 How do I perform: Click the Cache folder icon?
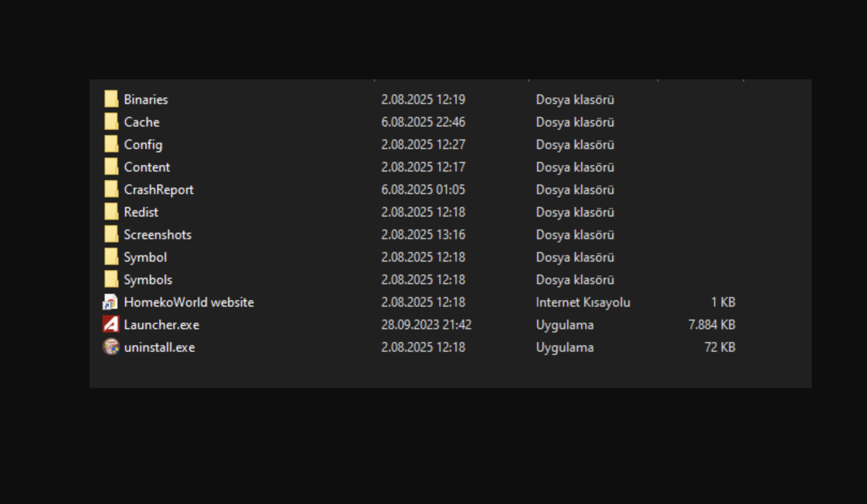point(111,122)
